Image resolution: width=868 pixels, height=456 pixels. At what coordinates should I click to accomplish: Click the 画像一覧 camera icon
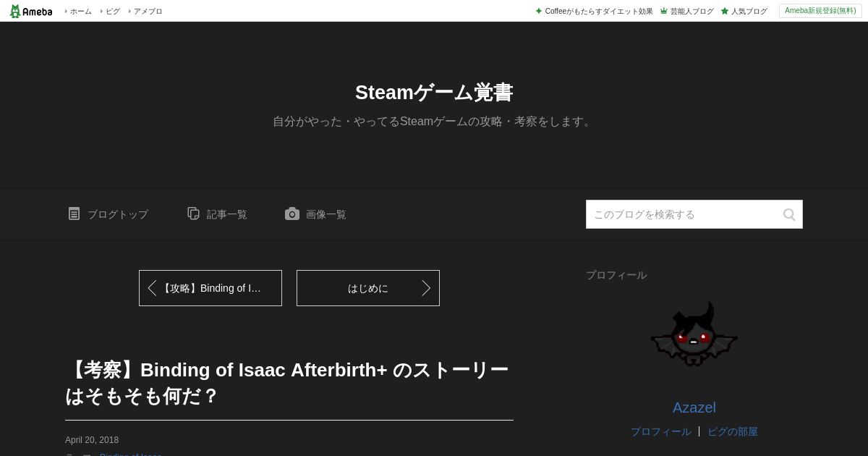tap(292, 214)
